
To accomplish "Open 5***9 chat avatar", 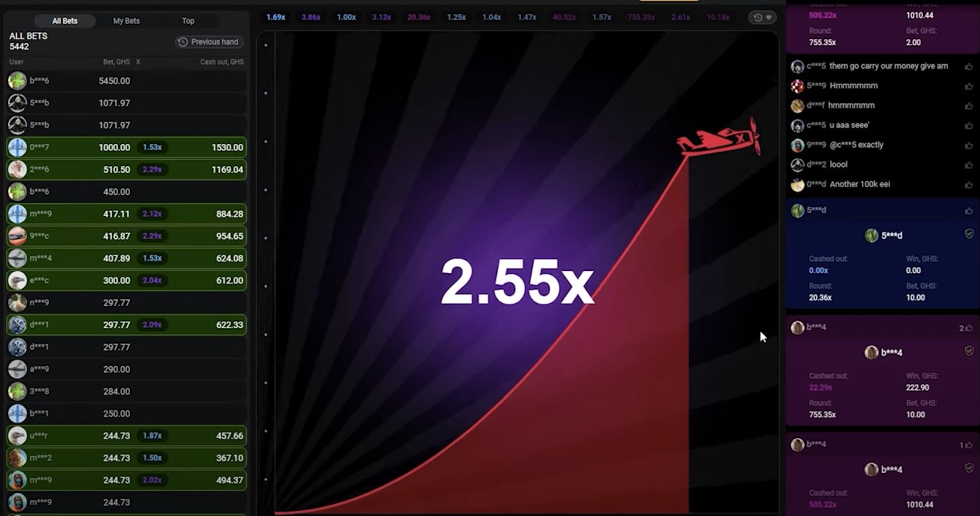I will click(x=797, y=86).
